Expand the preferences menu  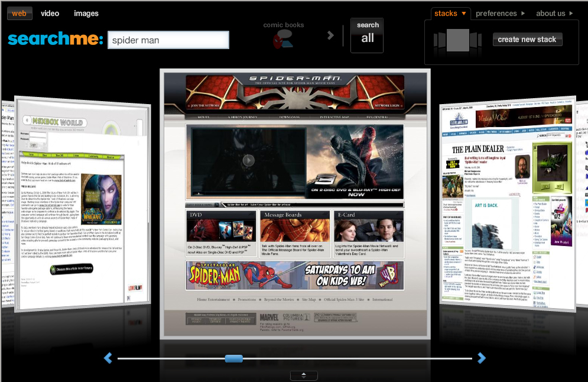pyautogui.click(x=501, y=14)
